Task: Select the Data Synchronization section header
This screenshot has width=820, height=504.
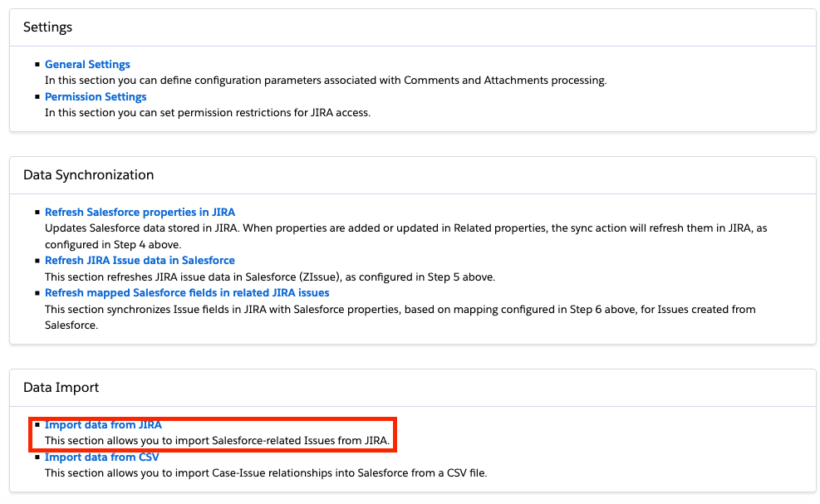Action: click(x=87, y=174)
